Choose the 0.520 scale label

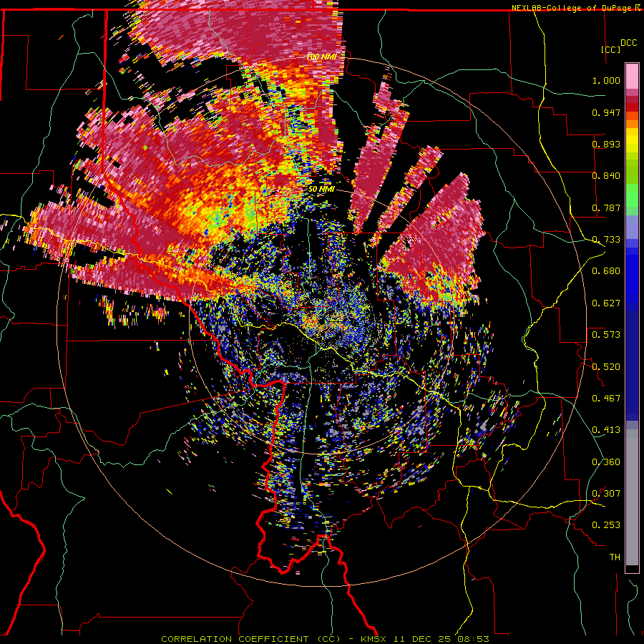606,367
